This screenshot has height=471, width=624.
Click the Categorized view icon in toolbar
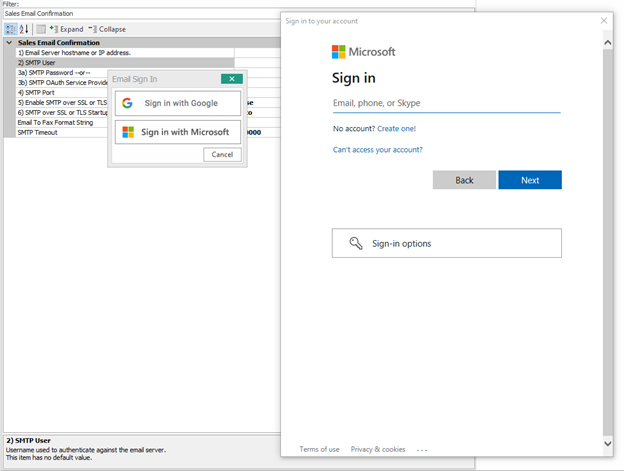[11, 29]
